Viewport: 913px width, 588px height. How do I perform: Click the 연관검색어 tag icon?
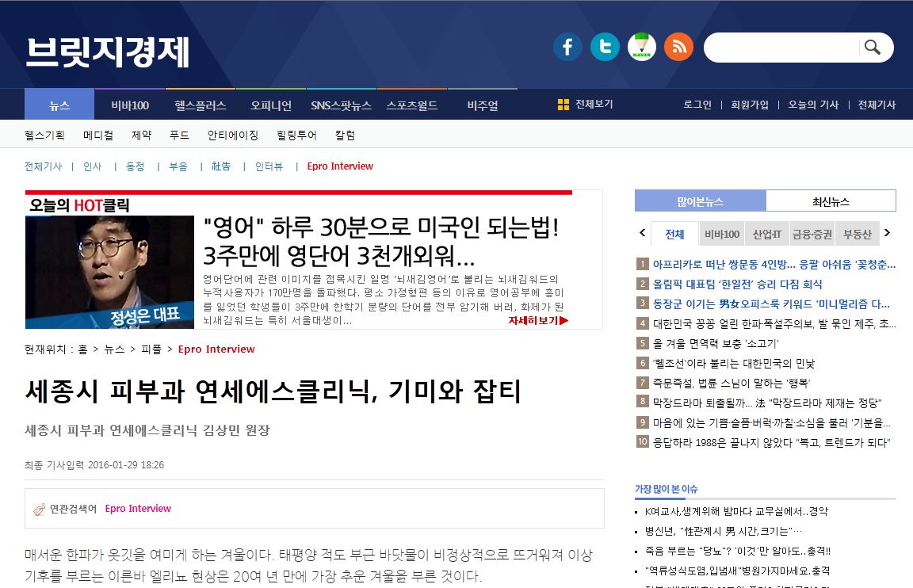(x=39, y=509)
